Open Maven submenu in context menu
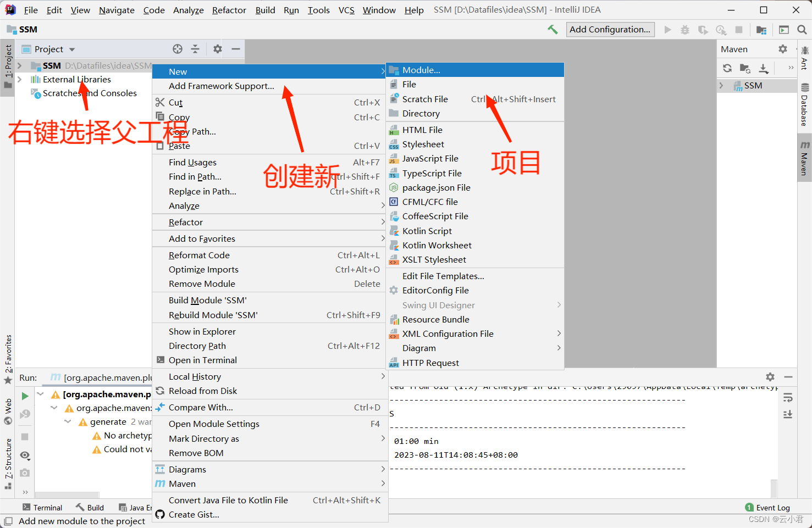The width and height of the screenshot is (812, 528). (269, 483)
